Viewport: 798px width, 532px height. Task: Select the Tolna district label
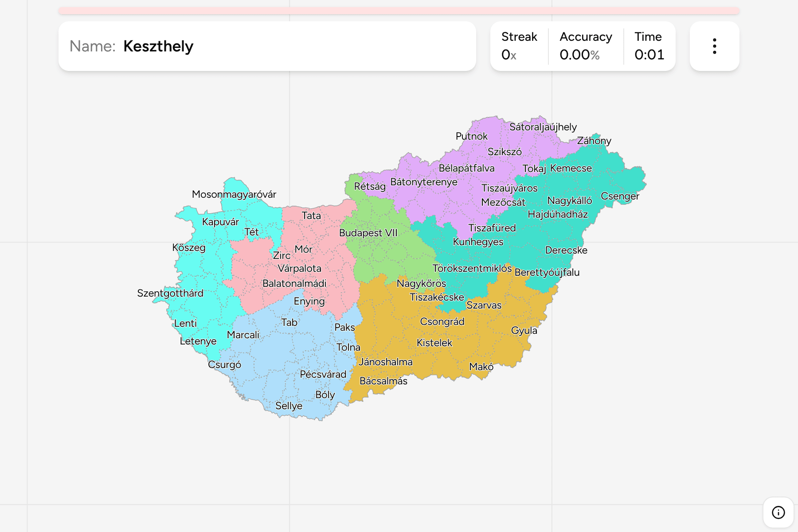point(348,347)
